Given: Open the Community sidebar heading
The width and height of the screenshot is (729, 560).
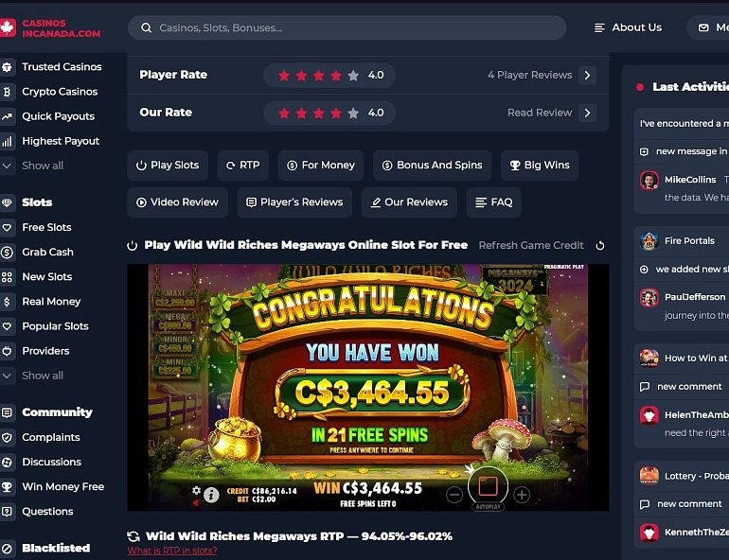Looking at the screenshot, I should click(x=57, y=412).
